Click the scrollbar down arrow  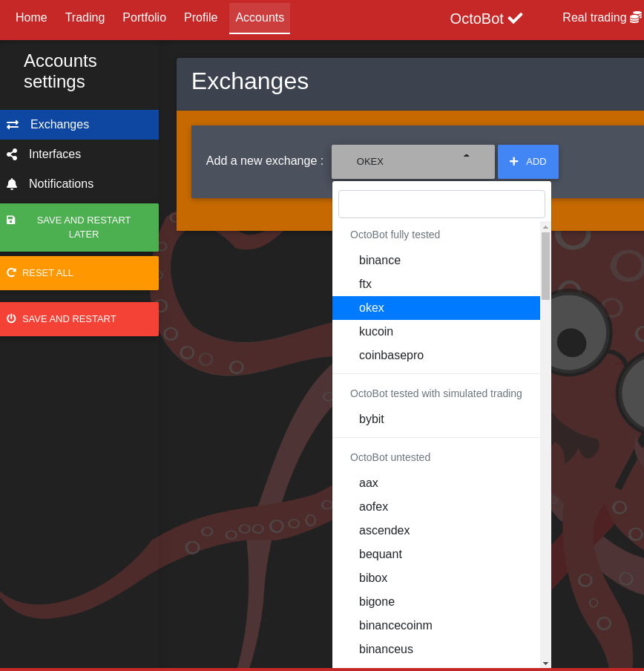coord(545,664)
